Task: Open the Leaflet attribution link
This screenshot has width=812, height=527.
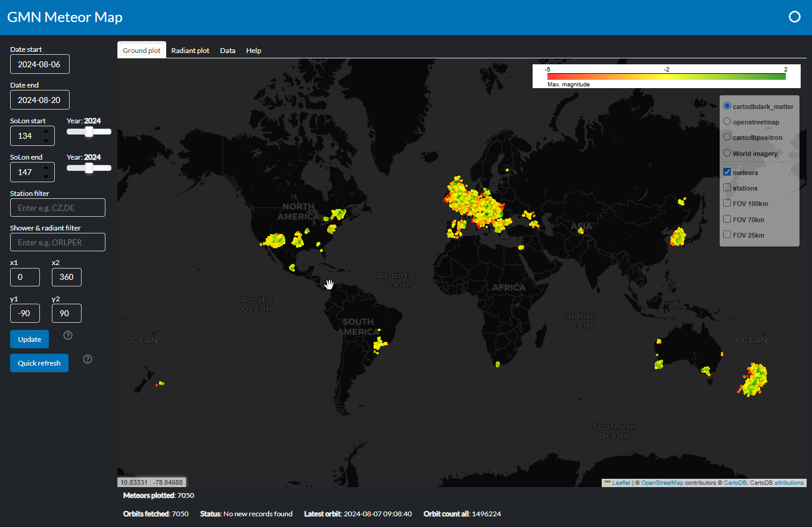Action: click(x=621, y=483)
